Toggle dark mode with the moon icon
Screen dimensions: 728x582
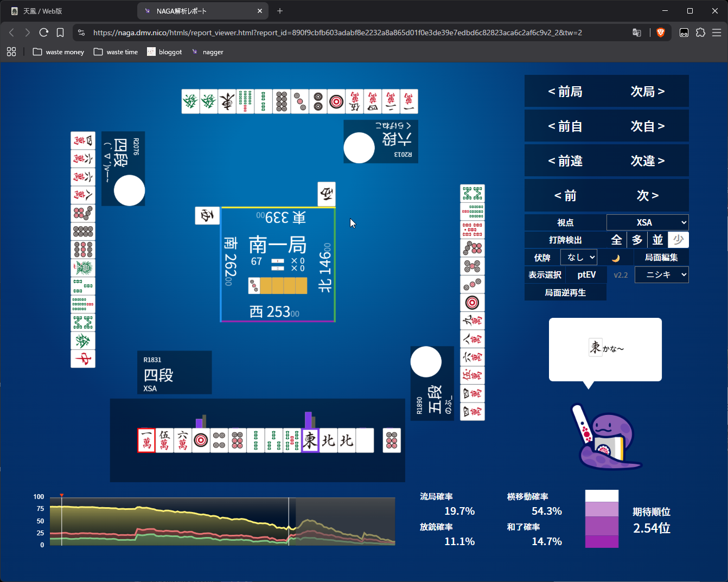click(616, 258)
